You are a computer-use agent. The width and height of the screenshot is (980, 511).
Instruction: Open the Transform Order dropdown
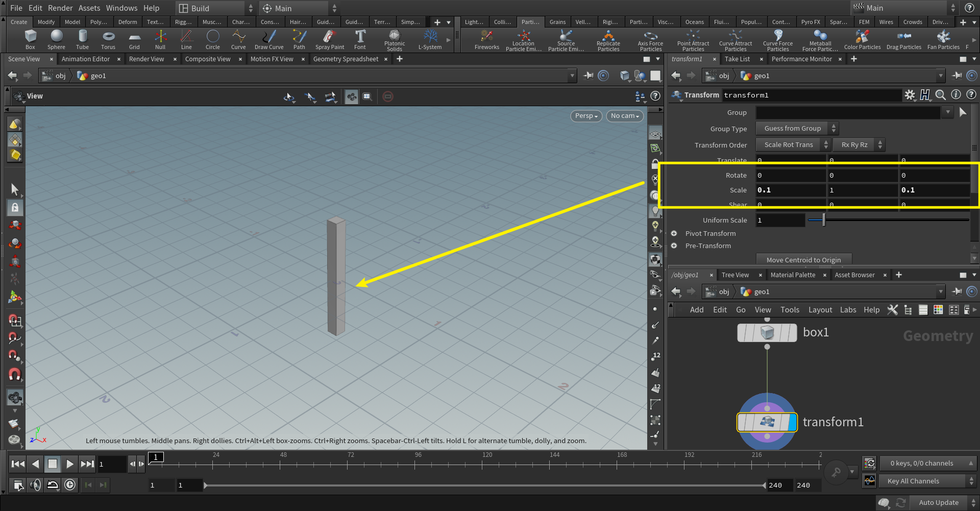click(793, 145)
